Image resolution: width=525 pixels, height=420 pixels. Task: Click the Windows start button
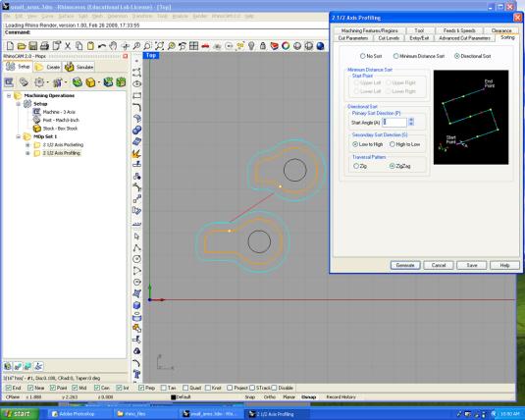pyautogui.click(x=20, y=414)
